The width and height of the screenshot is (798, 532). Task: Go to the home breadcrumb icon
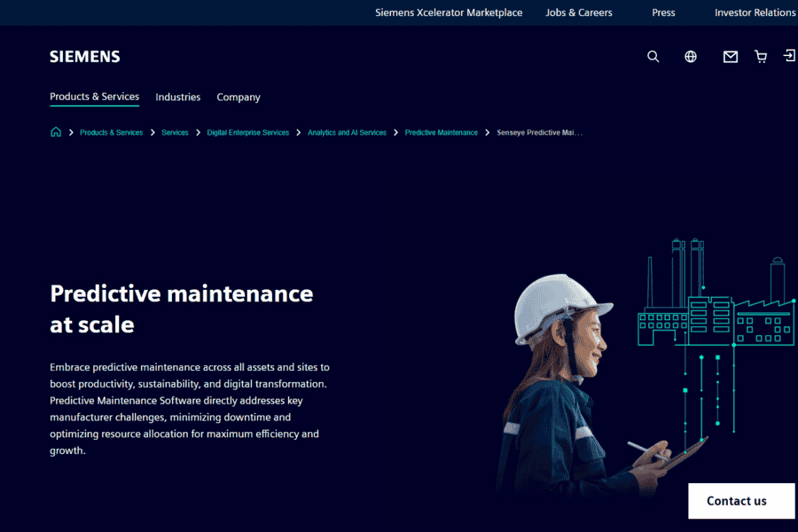56,132
